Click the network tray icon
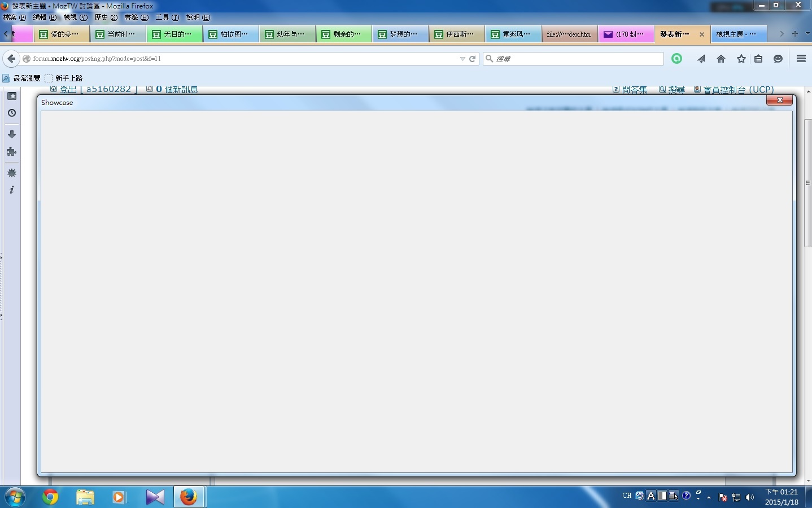Screen dimensions: 812x508 click(736, 497)
